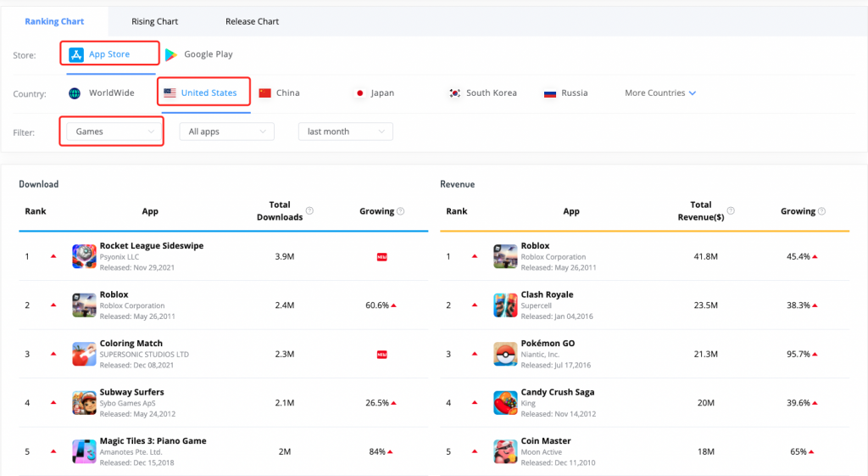Click the Total Downloads help icon
Image resolution: width=868 pixels, height=476 pixels.
(x=310, y=211)
